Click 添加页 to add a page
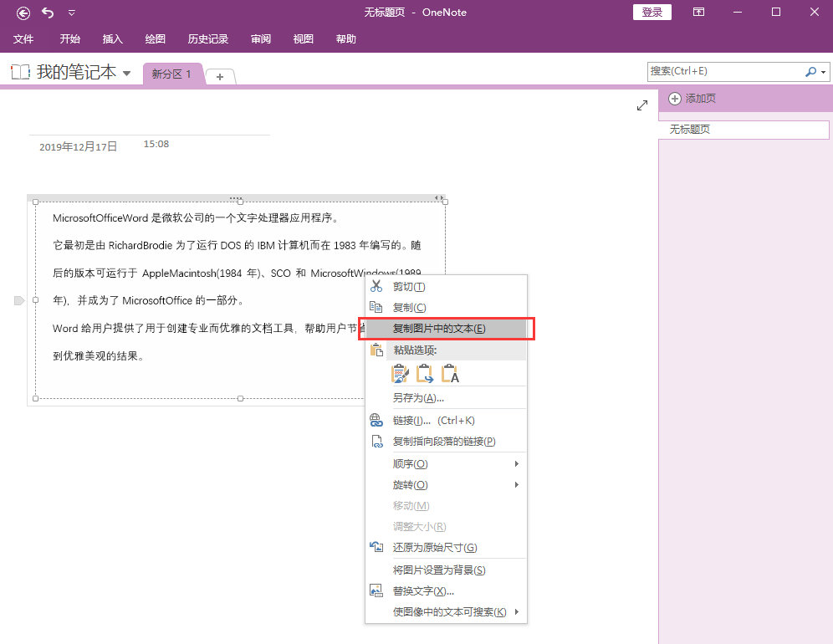The height and width of the screenshot is (644, 833). (692, 99)
